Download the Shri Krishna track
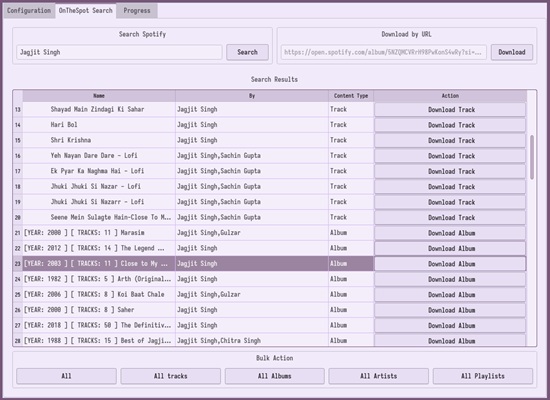 450,140
